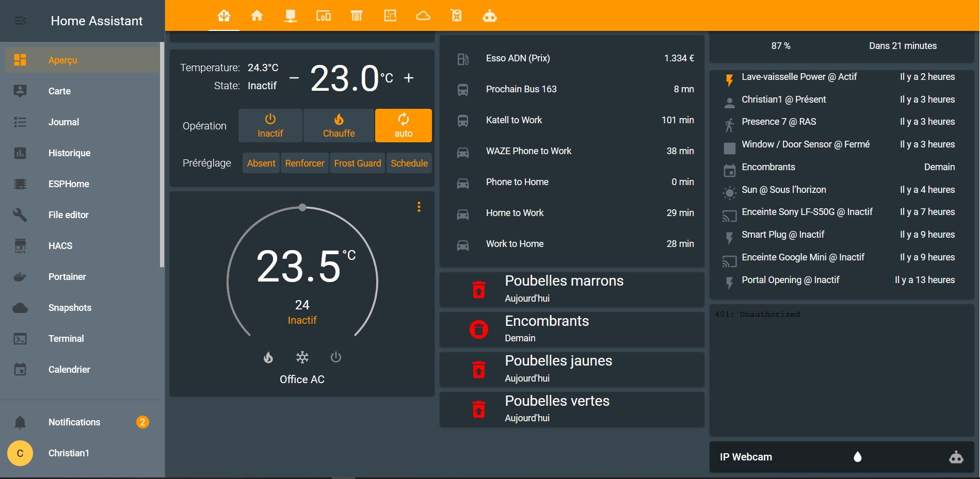Viewport: 980px width, 479px height.
Task: Open Notifications panel with 2 alerts
Action: point(74,422)
